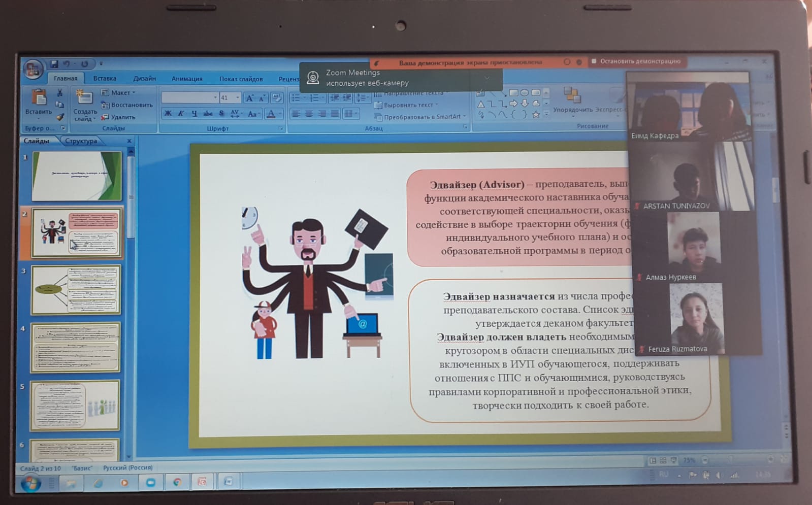This screenshot has width=812, height=505.
Task: Toggle bold formatting (Ж)
Action: pyautogui.click(x=168, y=114)
